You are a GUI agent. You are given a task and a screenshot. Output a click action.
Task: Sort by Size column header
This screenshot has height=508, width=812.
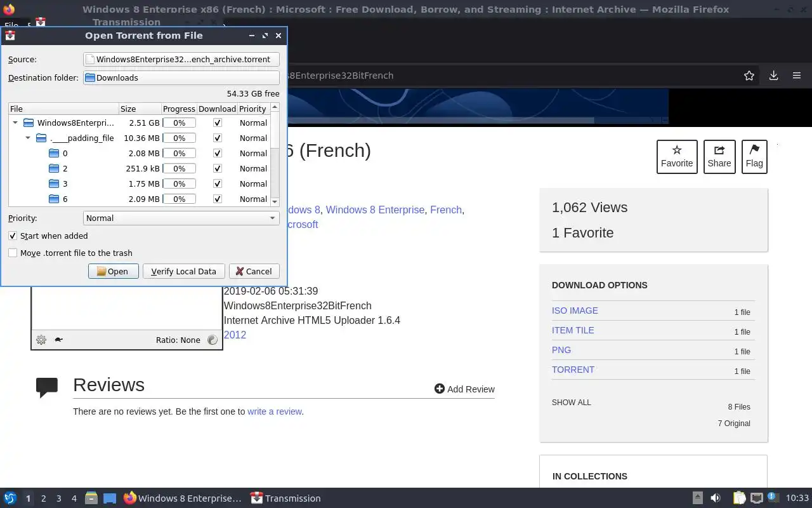140,109
